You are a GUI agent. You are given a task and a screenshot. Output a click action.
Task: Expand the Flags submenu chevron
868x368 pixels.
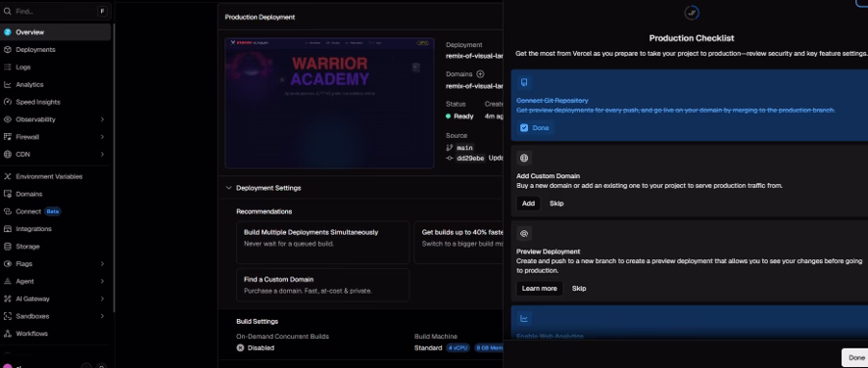[103, 264]
